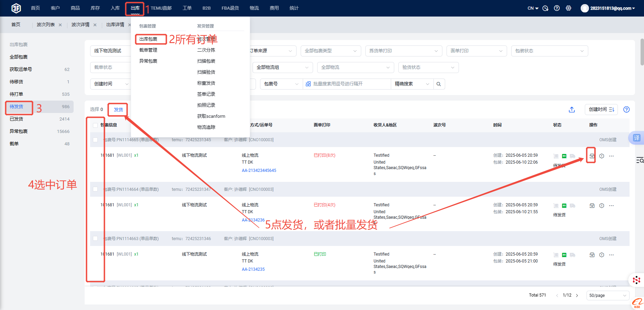644x310 pixels.
Task: Go to the next page arrow
Action: coord(577,296)
